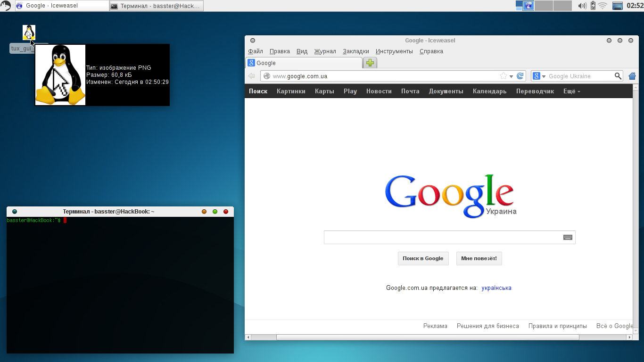
Task: Switch to the second workspace in the pager
Action: pyautogui.click(x=544, y=6)
